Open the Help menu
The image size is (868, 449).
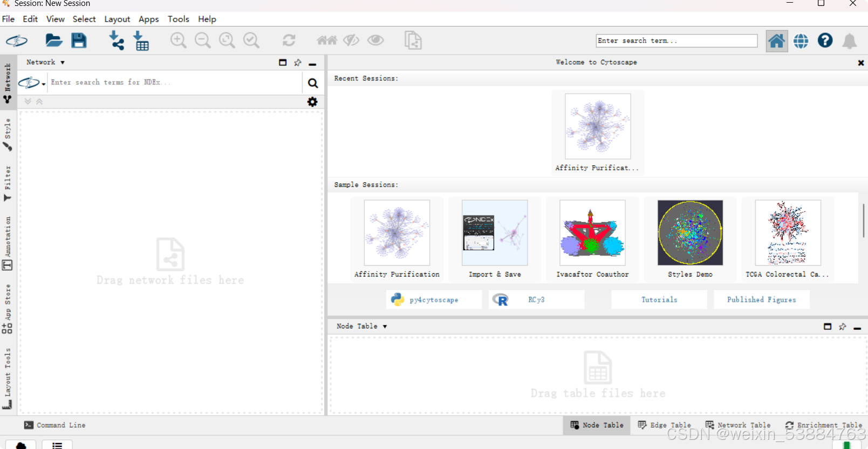[207, 19]
